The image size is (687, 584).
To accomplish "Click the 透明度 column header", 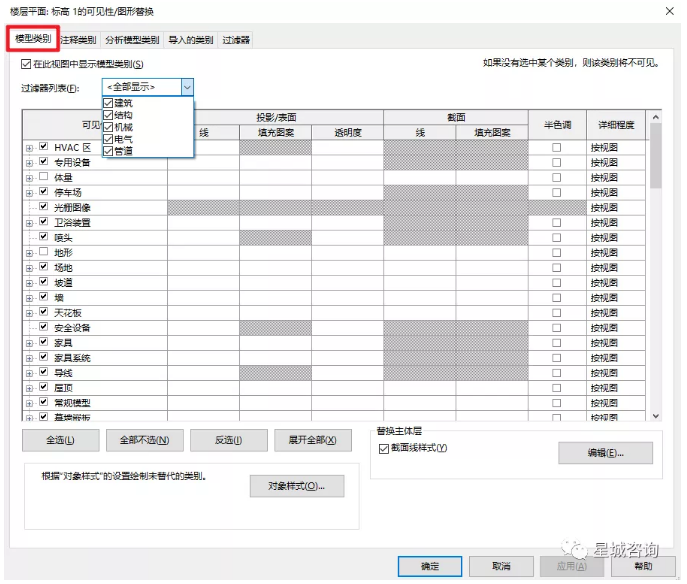I will coord(348,132).
